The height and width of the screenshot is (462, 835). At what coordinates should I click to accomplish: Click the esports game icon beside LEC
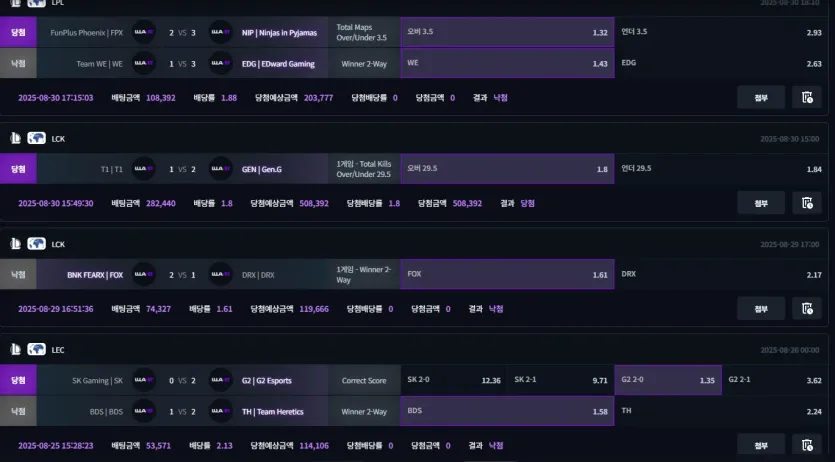(15, 349)
